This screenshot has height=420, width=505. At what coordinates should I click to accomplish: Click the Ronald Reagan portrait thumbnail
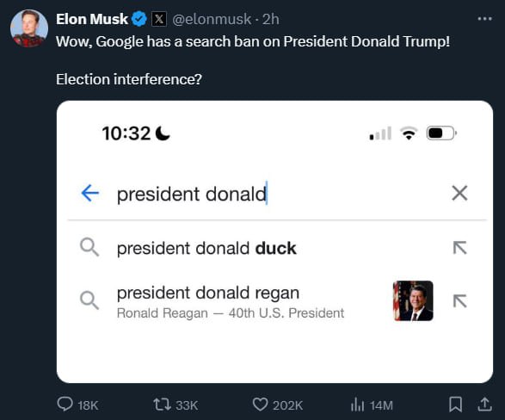coord(413,301)
